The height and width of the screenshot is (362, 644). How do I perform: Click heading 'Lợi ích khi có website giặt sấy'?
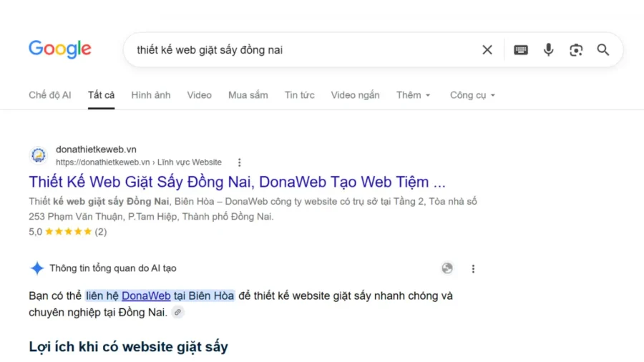[128, 347]
